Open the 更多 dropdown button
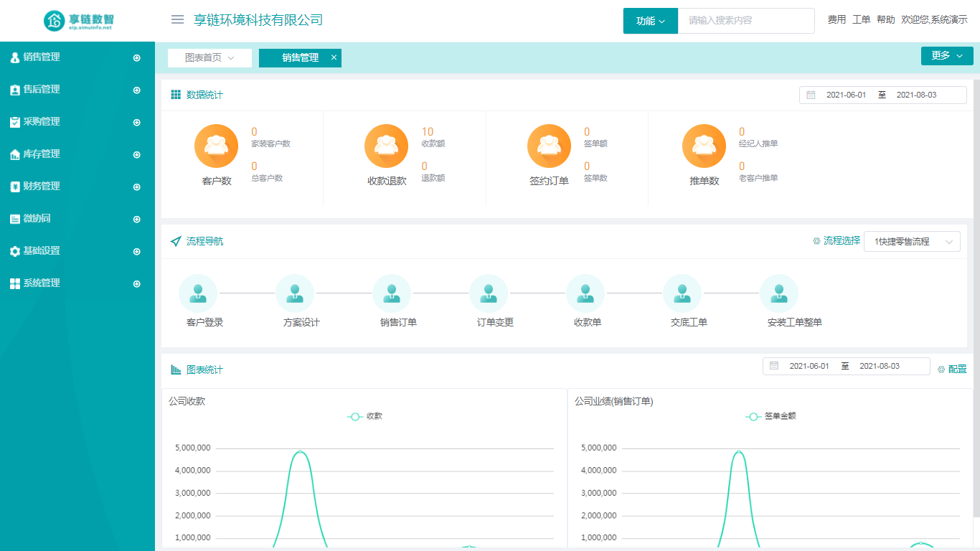 tap(947, 56)
